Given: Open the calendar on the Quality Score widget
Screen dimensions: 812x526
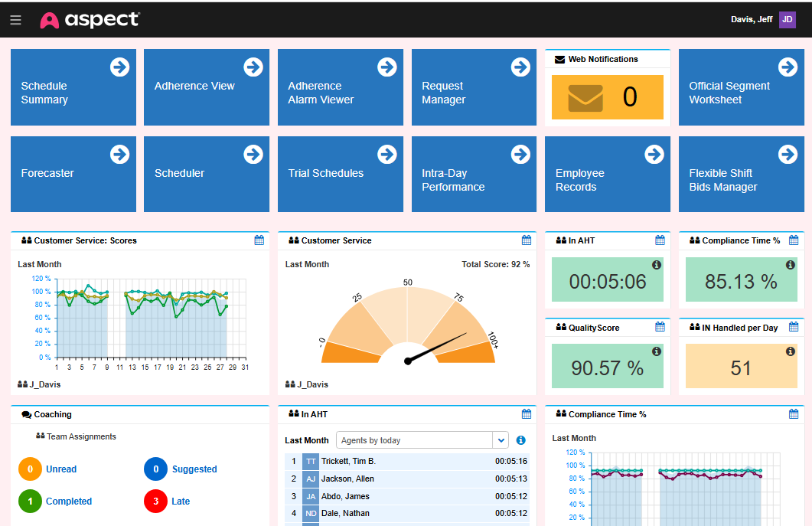Looking at the screenshot, I should click(659, 326).
